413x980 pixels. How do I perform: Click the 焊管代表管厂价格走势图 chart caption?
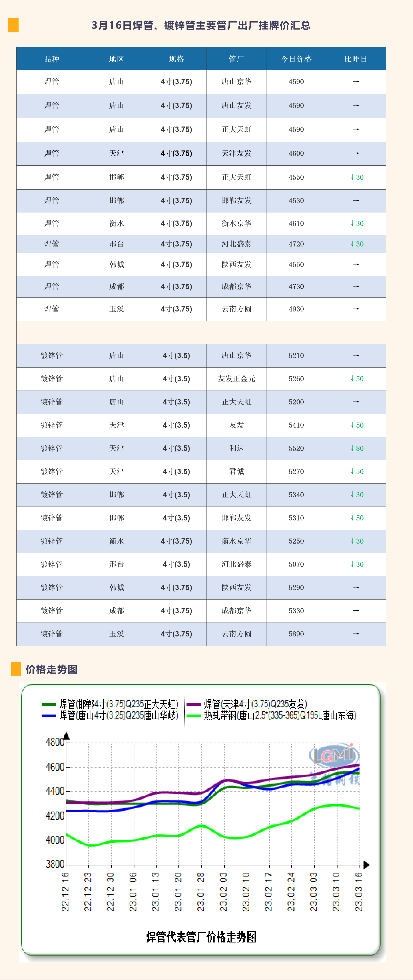[201, 937]
